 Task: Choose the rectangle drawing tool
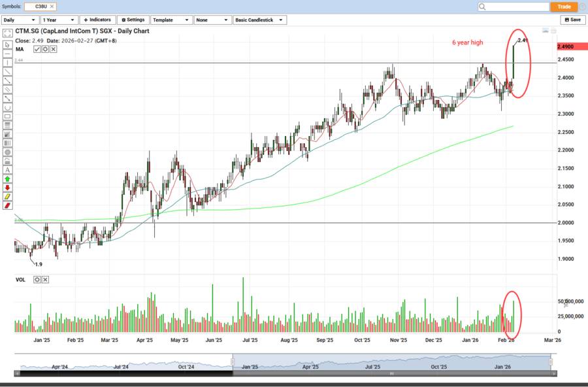7,116
